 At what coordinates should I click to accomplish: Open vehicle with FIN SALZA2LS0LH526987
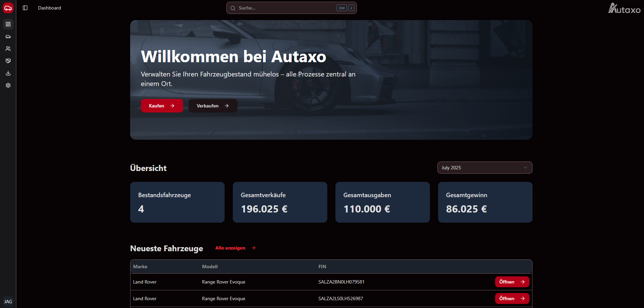pos(512,298)
